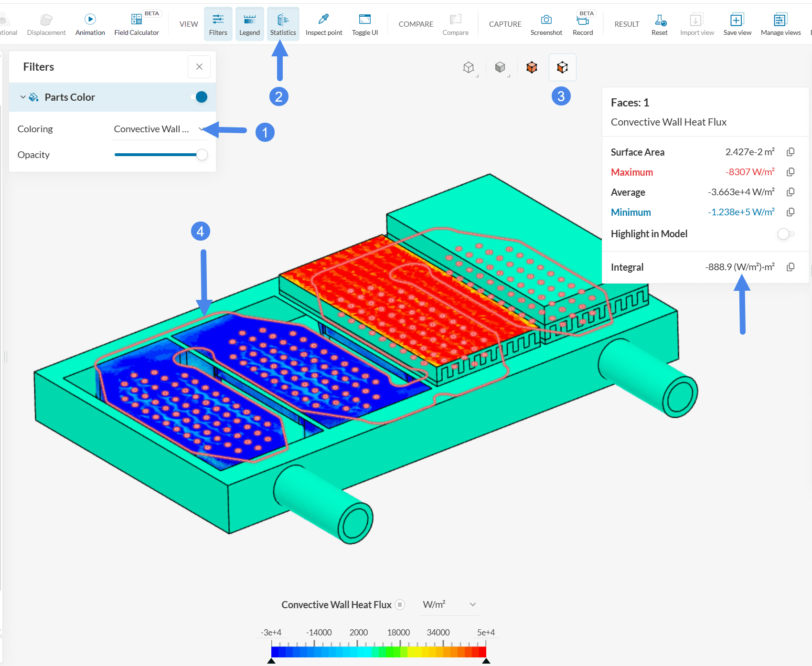Reset the result view
Screen dimensions: 812x666
pyautogui.click(x=659, y=24)
